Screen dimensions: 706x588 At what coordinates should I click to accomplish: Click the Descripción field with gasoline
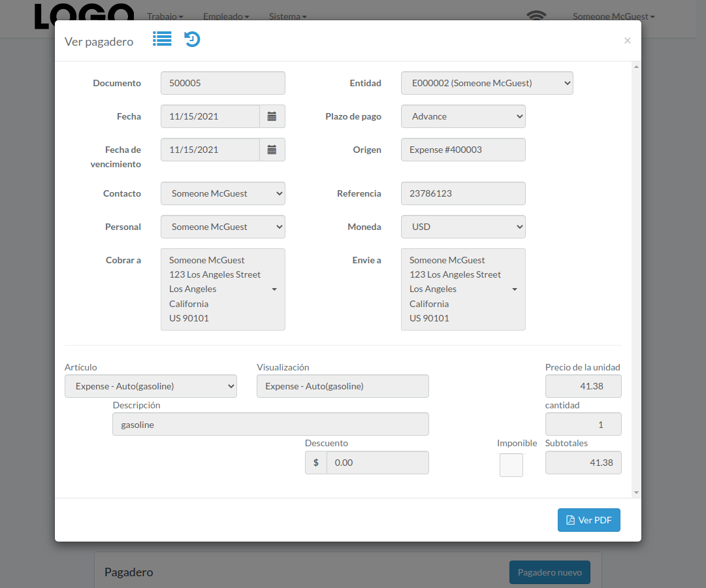pyautogui.click(x=270, y=425)
